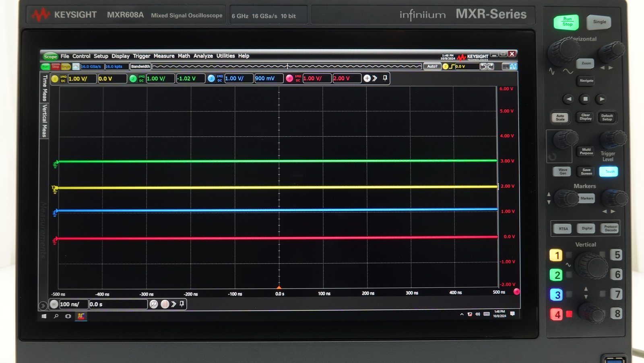Viewport: 644px width, 363px height.
Task: Toggle channel 1 yellow on-screen button
Action: coord(55,79)
